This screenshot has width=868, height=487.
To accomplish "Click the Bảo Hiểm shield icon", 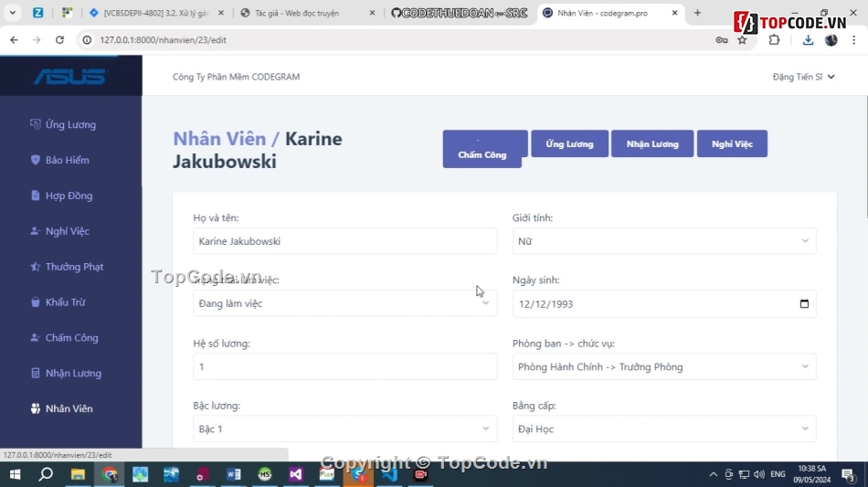I will tap(36, 160).
